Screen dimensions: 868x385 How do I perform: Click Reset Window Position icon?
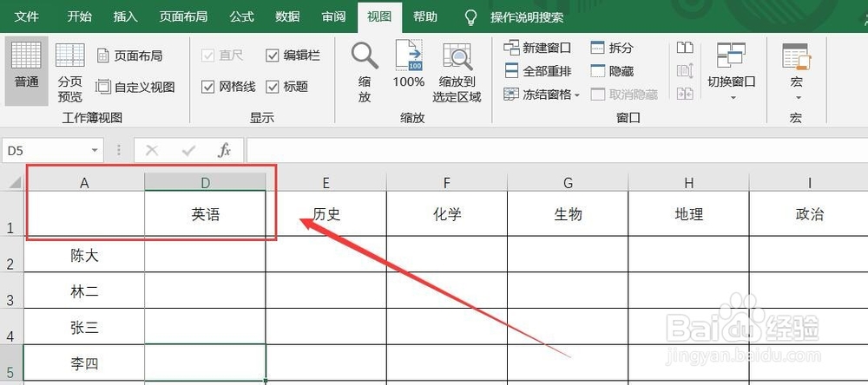point(685,94)
